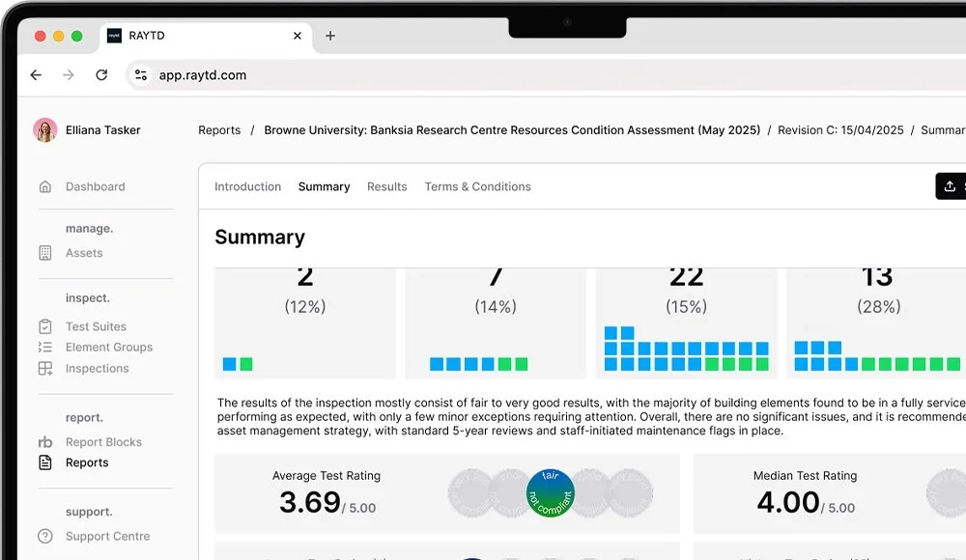Select the Summary tab

(324, 186)
